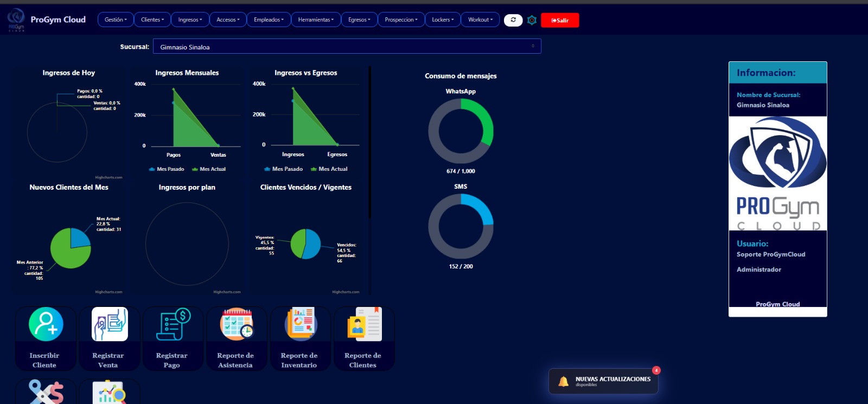Expand the Clientes dropdown menu
This screenshot has height=404, width=868.
click(x=152, y=20)
